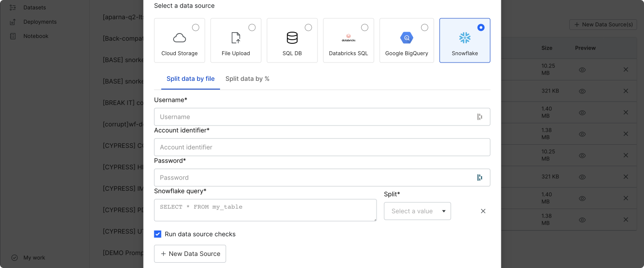Focus the Password input field
Viewport: 644px width, 268px height.
coord(322,177)
